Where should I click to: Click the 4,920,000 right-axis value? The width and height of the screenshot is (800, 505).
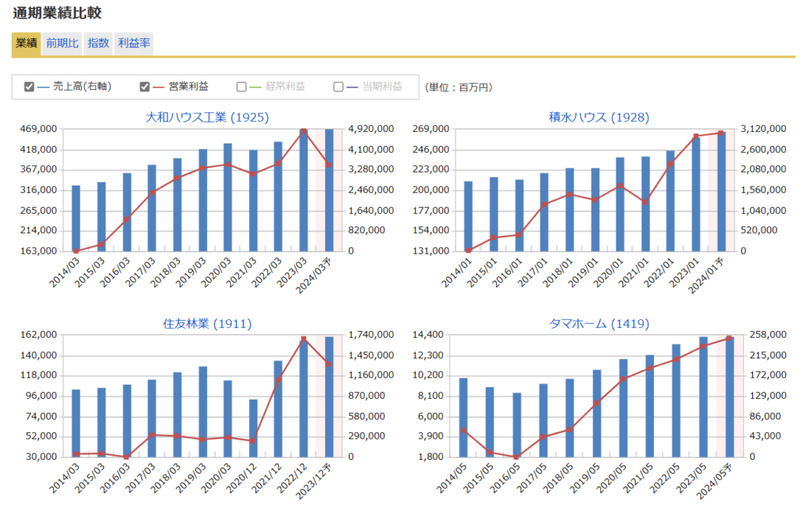point(371,129)
